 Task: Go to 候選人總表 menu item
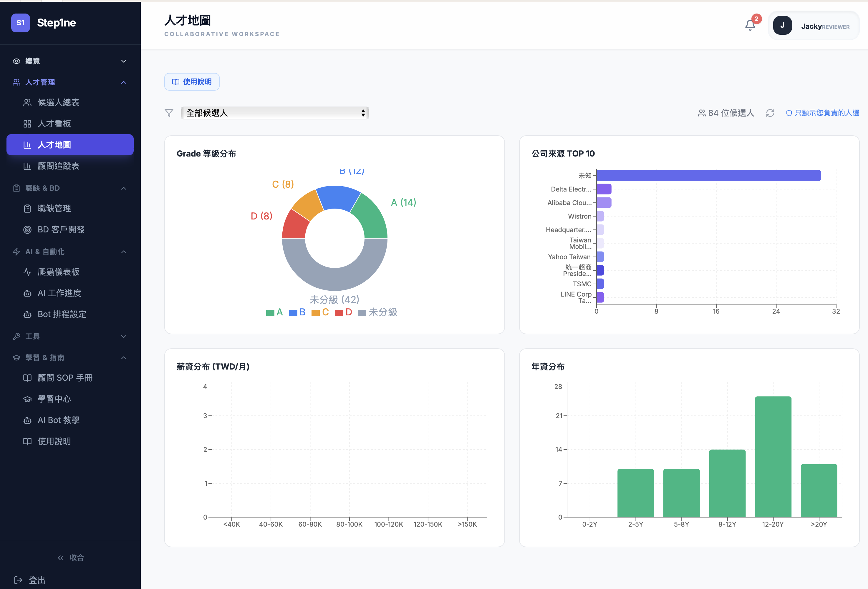tap(58, 103)
